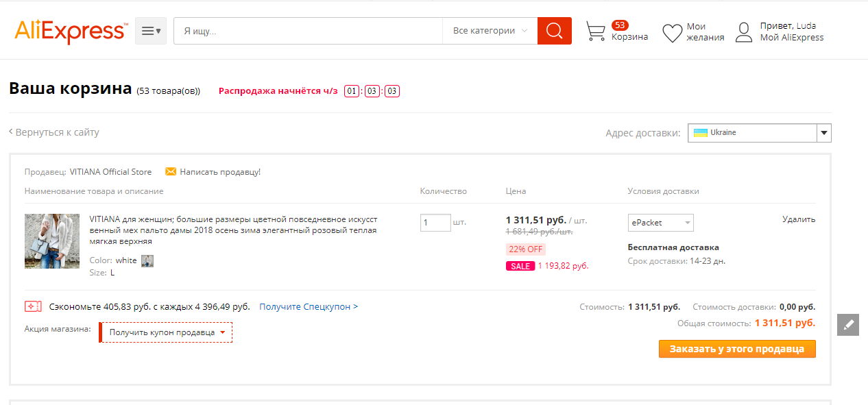This screenshot has height=405, width=868.
Task: Click the white color swatch thumbnail
Action: pos(147,260)
